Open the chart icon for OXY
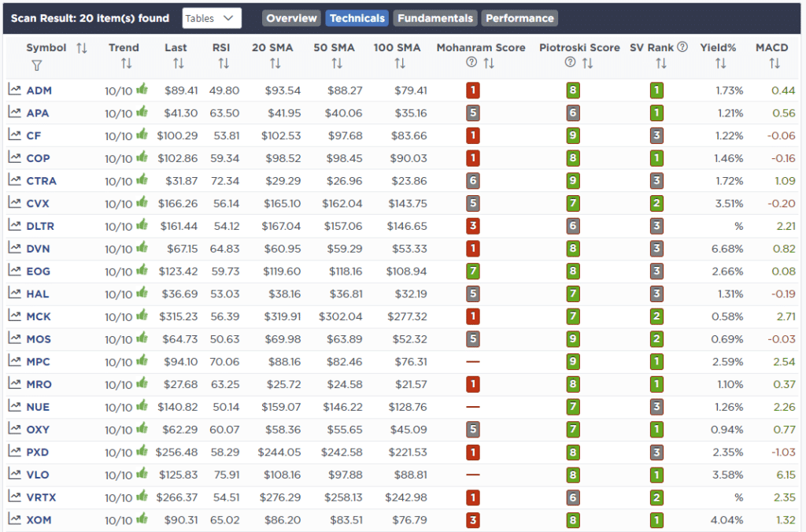 click(14, 429)
